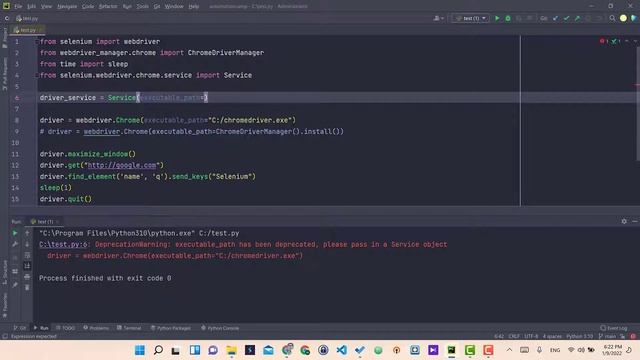This screenshot has height=360, width=640.
Task: Open the File menu
Action: pos(18,6)
